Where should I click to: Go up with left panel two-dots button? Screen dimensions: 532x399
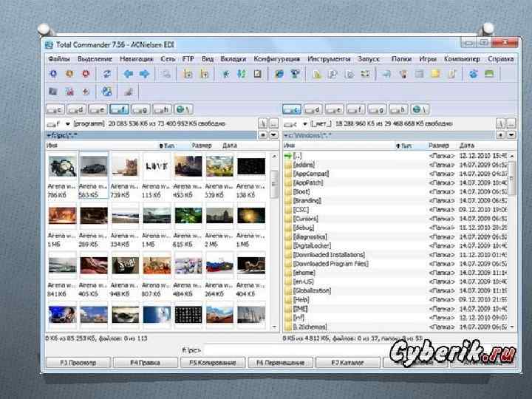tap(274, 123)
